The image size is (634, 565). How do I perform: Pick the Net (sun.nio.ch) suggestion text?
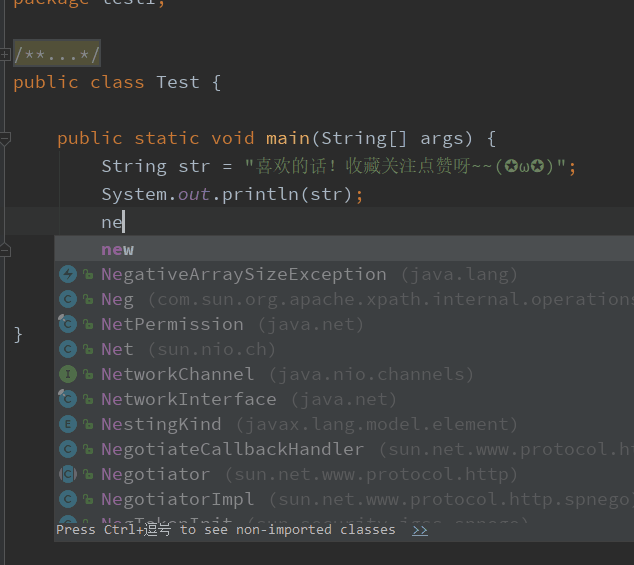[117, 349]
